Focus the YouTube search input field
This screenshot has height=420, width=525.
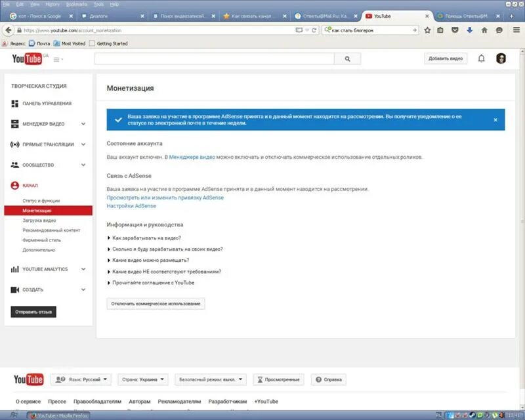(215, 58)
